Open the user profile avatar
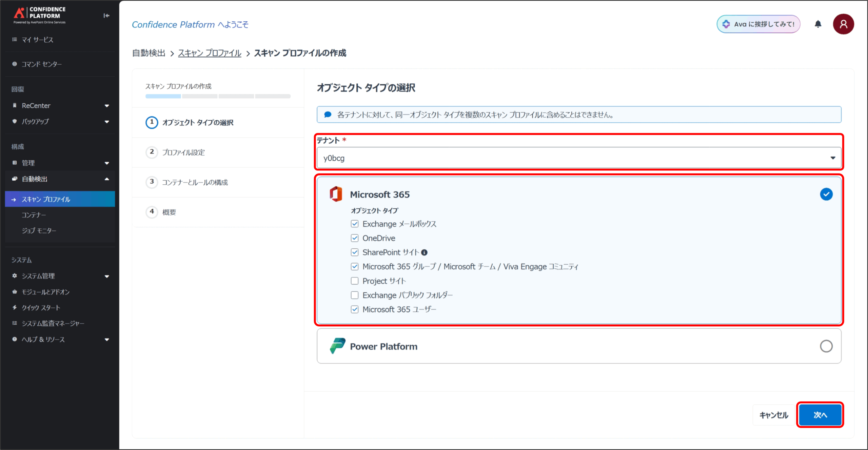 pos(843,24)
